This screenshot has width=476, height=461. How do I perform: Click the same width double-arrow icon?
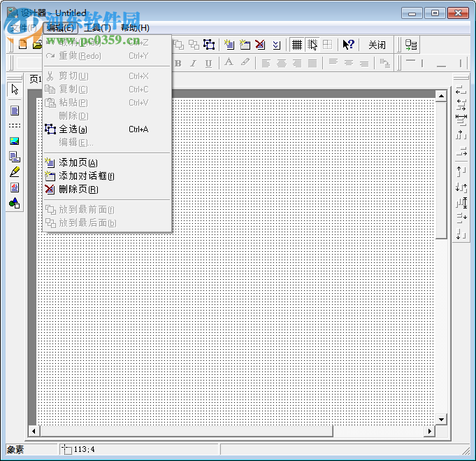click(x=461, y=120)
